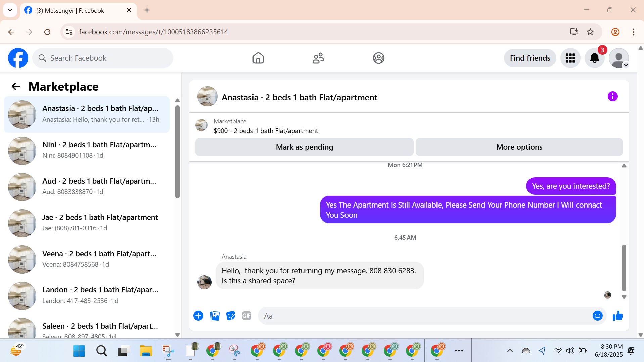The height and width of the screenshot is (362, 644).
Task: Click the conversation list down arrow
Action: pos(177,335)
